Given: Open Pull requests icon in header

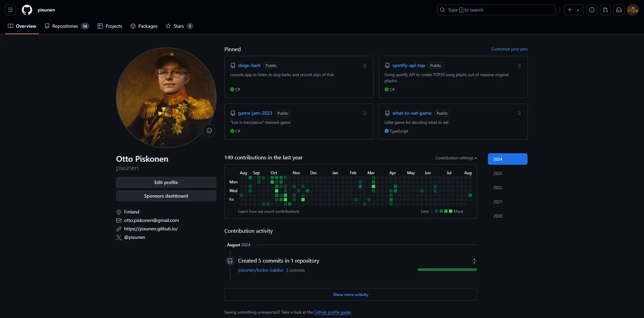Looking at the screenshot, I should pyautogui.click(x=605, y=10).
